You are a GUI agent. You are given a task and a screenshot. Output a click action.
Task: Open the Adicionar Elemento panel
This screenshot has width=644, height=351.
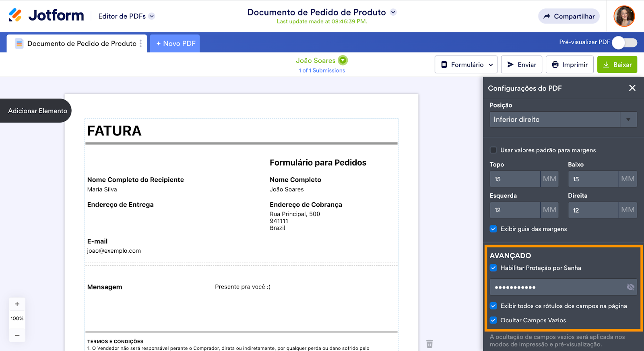pos(36,111)
